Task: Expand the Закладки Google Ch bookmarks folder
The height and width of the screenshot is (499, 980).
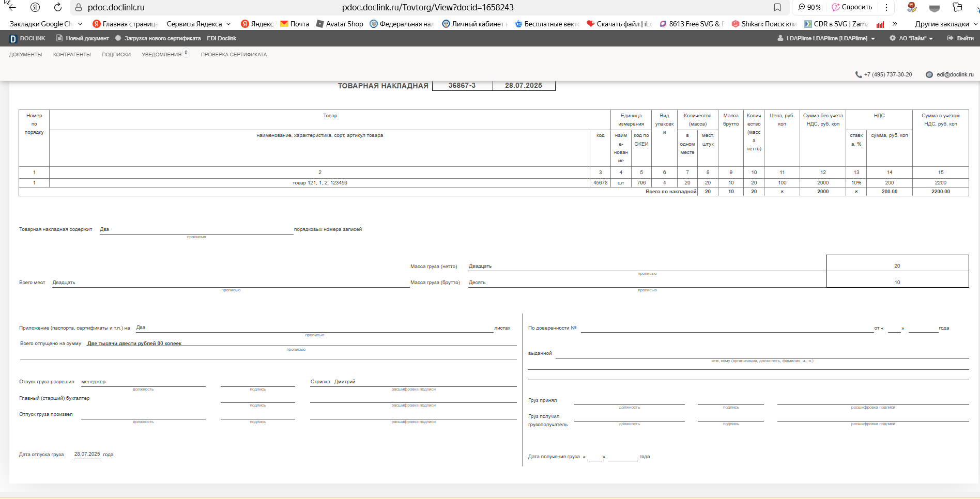Action: (46, 24)
